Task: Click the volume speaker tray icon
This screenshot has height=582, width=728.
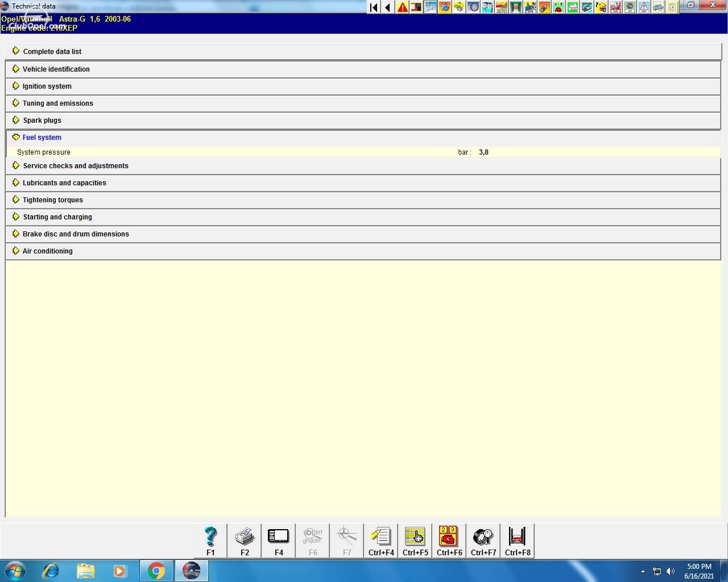Action: pyautogui.click(x=671, y=571)
